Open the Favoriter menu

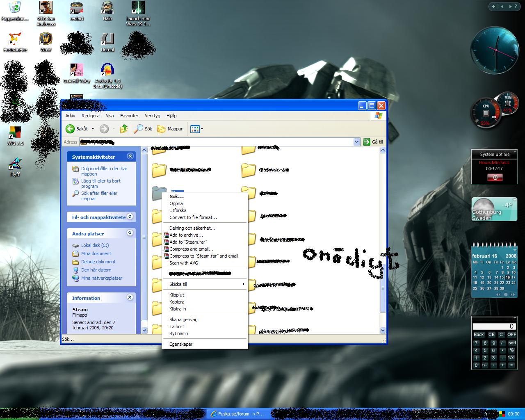129,116
